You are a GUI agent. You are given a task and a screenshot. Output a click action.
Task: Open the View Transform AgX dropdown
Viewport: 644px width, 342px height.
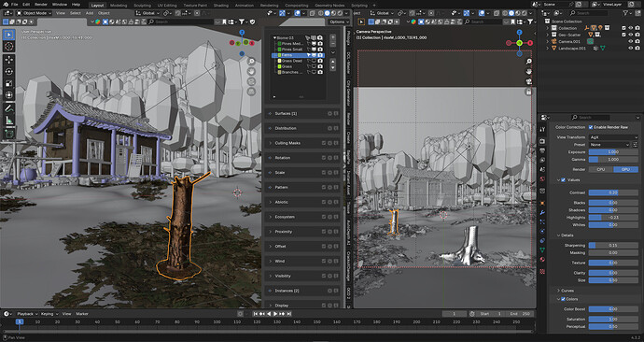(613, 137)
